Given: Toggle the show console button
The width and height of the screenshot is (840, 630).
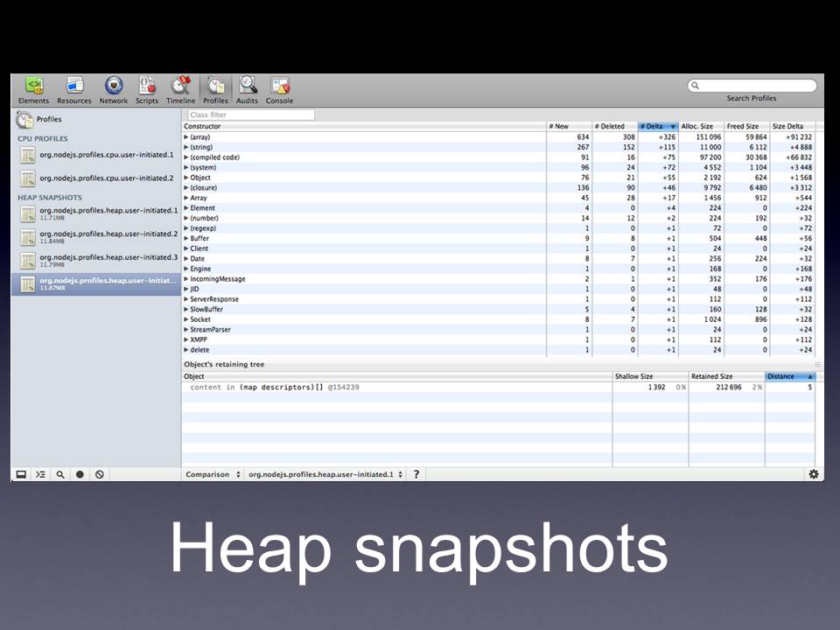Looking at the screenshot, I should coord(40,474).
